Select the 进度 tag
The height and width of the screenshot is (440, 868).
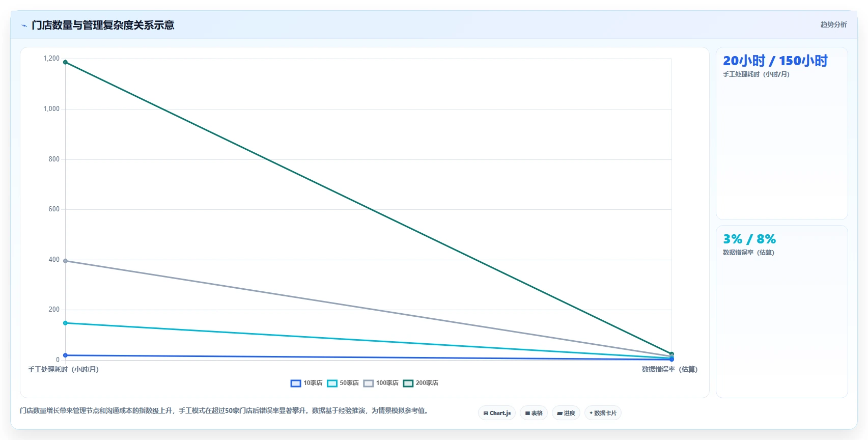pyautogui.click(x=566, y=413)
